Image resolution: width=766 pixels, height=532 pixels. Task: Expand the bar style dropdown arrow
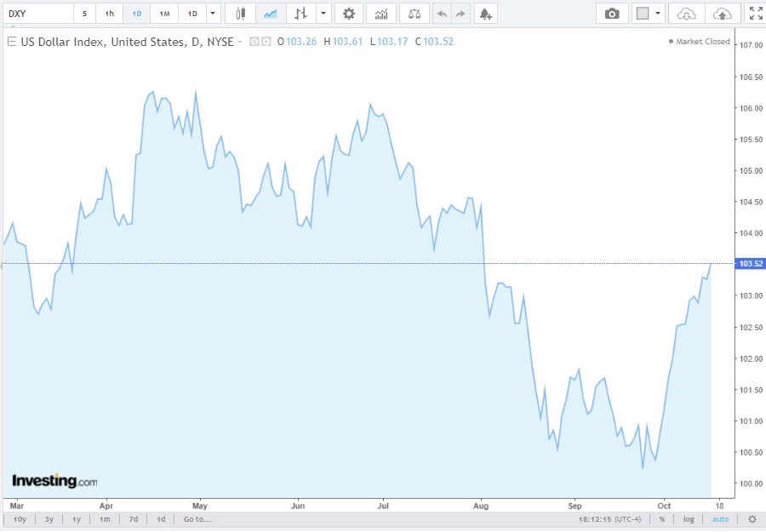tap(322, 13)
